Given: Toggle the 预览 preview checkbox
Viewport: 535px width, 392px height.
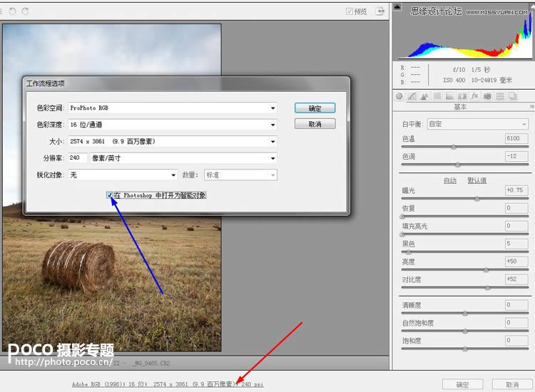Looking at the screenshot, I should coord(350,11).
